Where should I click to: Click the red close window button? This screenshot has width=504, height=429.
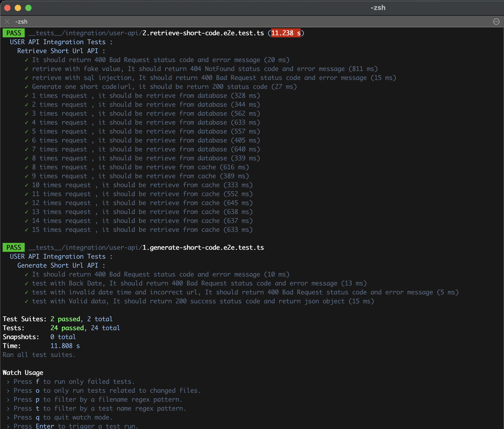tap(7, 8)
